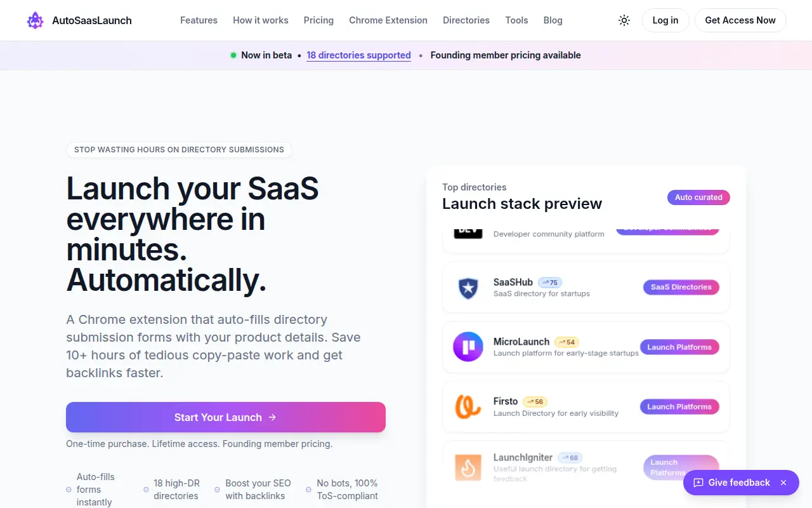The width and height of the screenshot is (812, 508).
Task: Select Firsto's Launch Platforms tag
Action: (x=679, y=406)
